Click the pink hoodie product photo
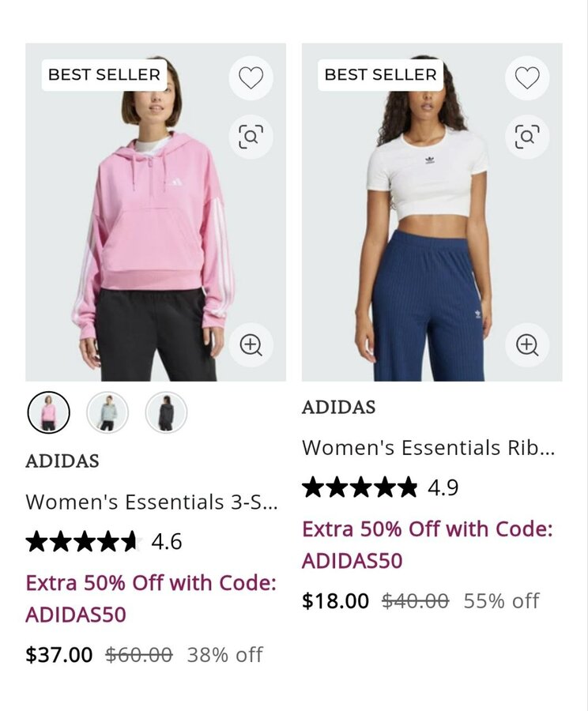 156,213
